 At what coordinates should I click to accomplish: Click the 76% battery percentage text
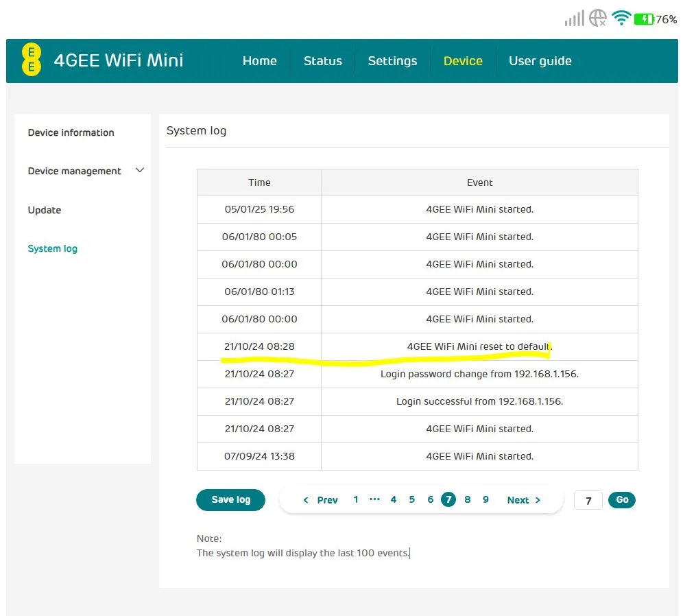(667, 19)
